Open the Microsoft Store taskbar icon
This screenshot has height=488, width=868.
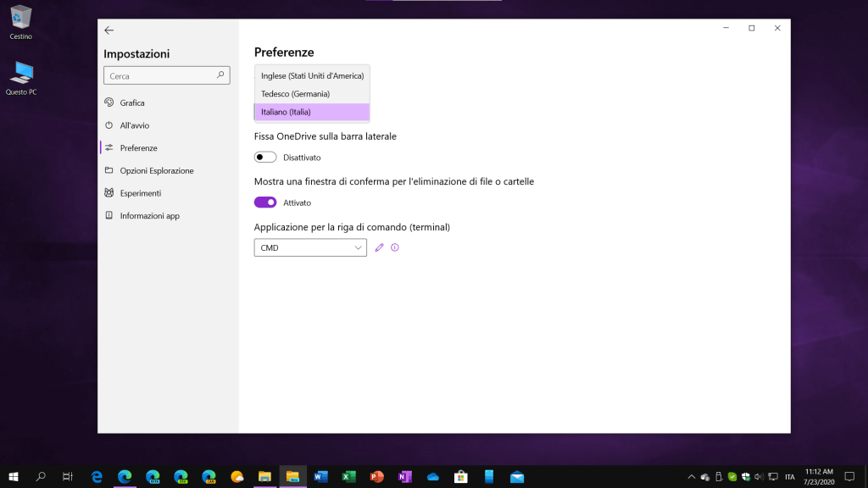tap(460, 477)
